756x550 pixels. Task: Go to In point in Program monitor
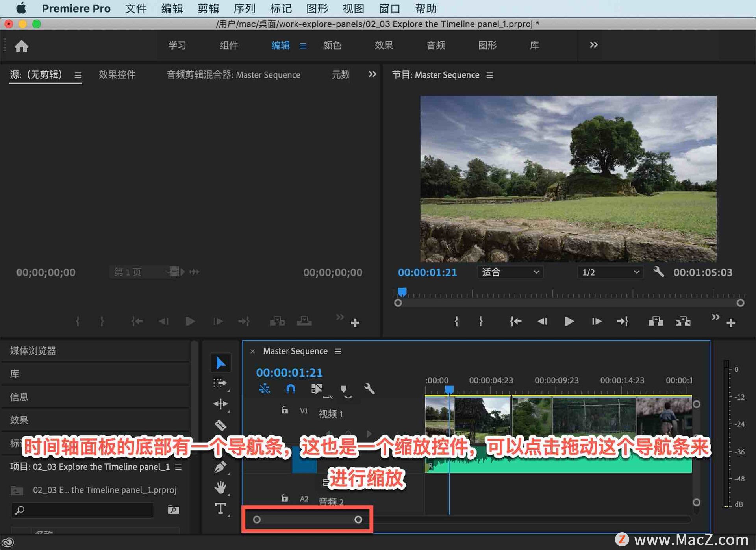(x=515, y=322)
